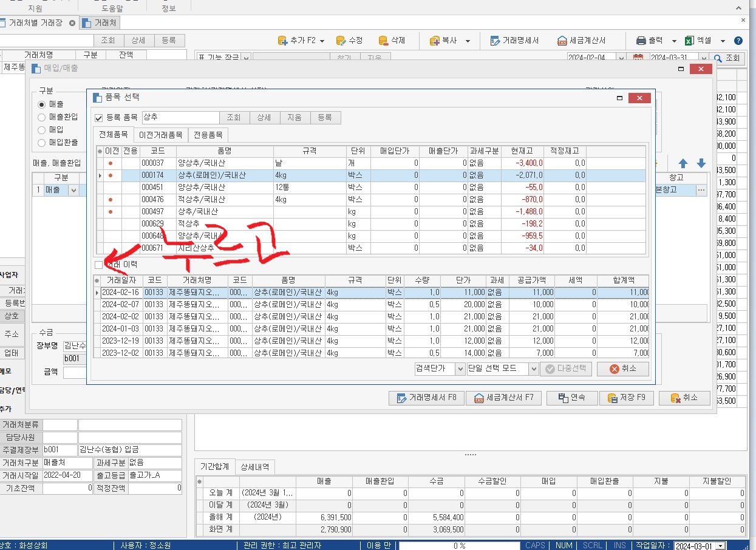Select the 매출환입 radio button
Screen dimensions: 756x550
coord(42,117)
